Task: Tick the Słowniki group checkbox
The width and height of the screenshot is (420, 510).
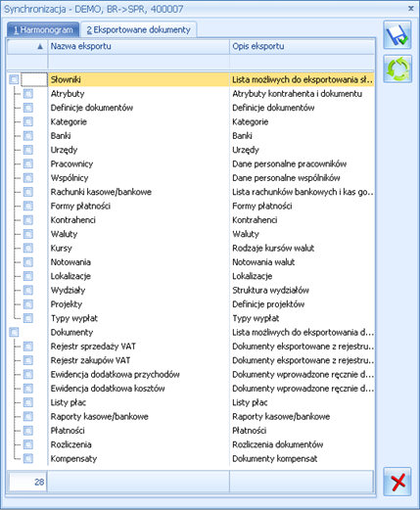Action: point(14,79)
